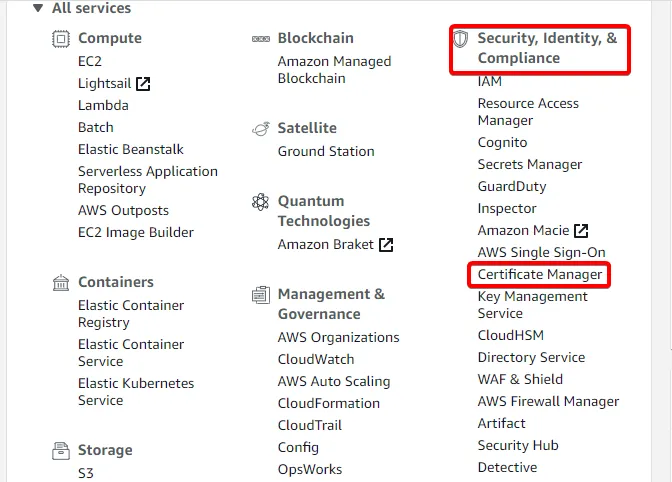
Task: Open EC2 Image Builder
Action: (136, 232)
